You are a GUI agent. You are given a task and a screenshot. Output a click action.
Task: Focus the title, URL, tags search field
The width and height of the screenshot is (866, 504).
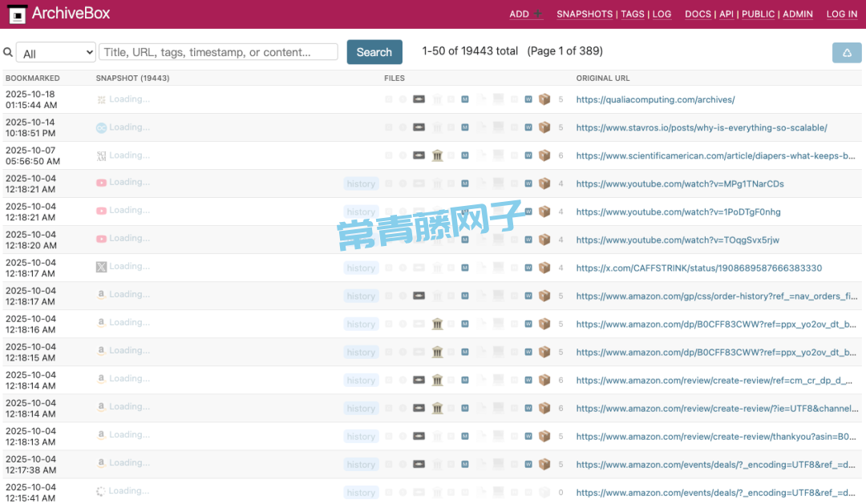pyautogui.click(x=218, y=52)
